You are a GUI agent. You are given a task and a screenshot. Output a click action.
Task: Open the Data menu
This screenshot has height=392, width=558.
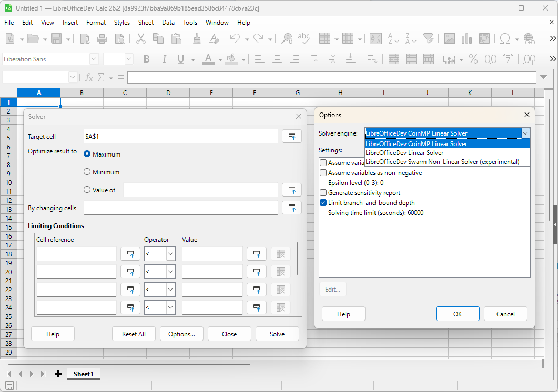click(x=168, y=23)
